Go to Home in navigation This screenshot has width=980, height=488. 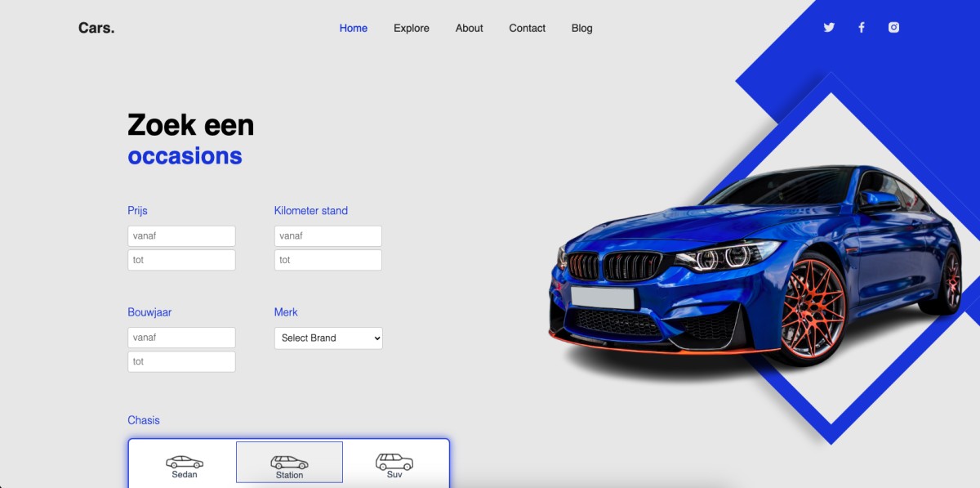coord(354,28)
